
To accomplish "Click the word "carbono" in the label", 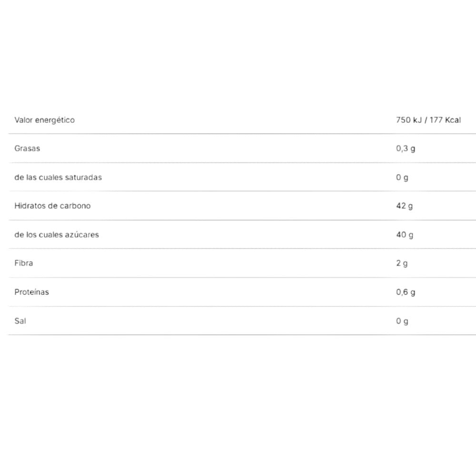I will point(74,206).
